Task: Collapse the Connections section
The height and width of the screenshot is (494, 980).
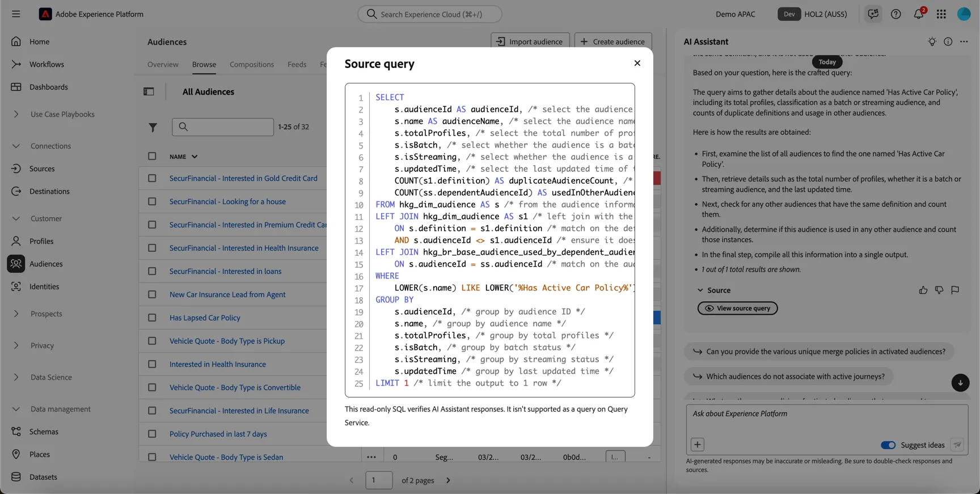Action: (x=16, y=146)
